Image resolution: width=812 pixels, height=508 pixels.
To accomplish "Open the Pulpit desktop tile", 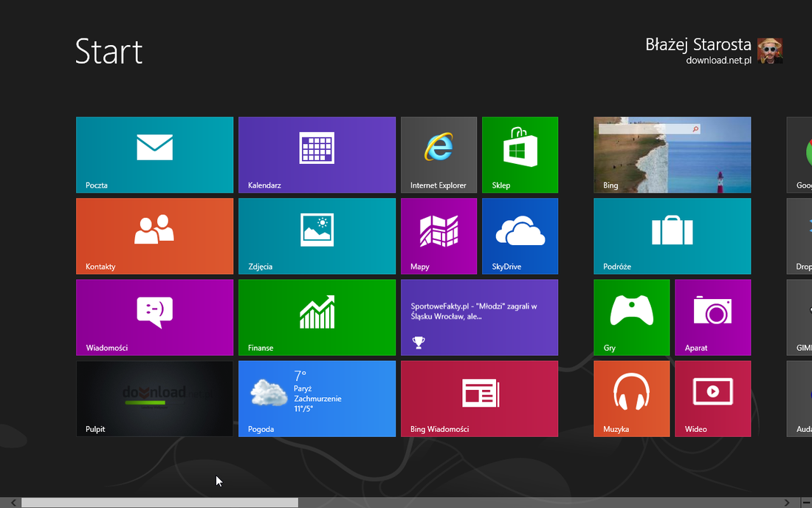I will [154, 399].
